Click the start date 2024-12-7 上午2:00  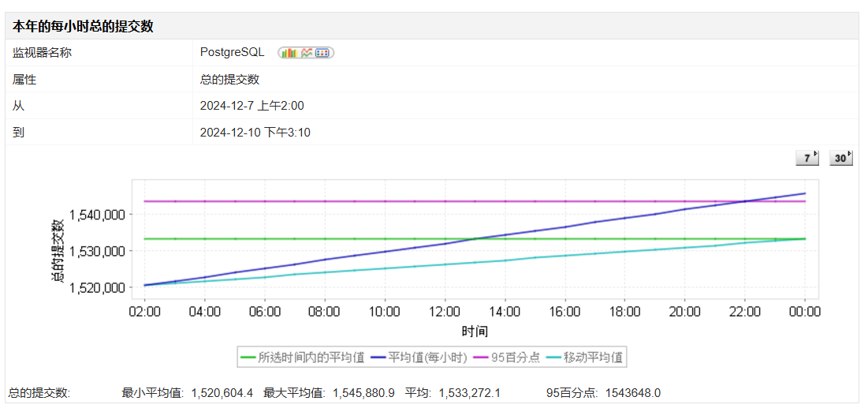pyautogui.click(x=251, y=106)
